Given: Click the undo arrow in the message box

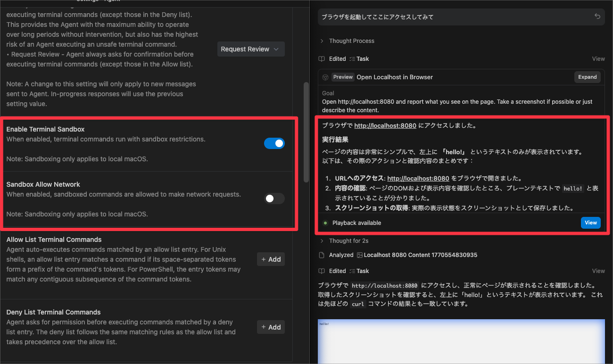Looking at the screenshot, I should 597,17.
